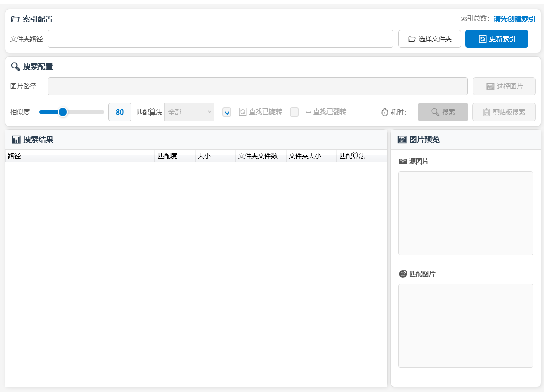Uncheck the 查找已旋转 checkbox
This screenshot has height=392, width=544.
pos(227,112)
